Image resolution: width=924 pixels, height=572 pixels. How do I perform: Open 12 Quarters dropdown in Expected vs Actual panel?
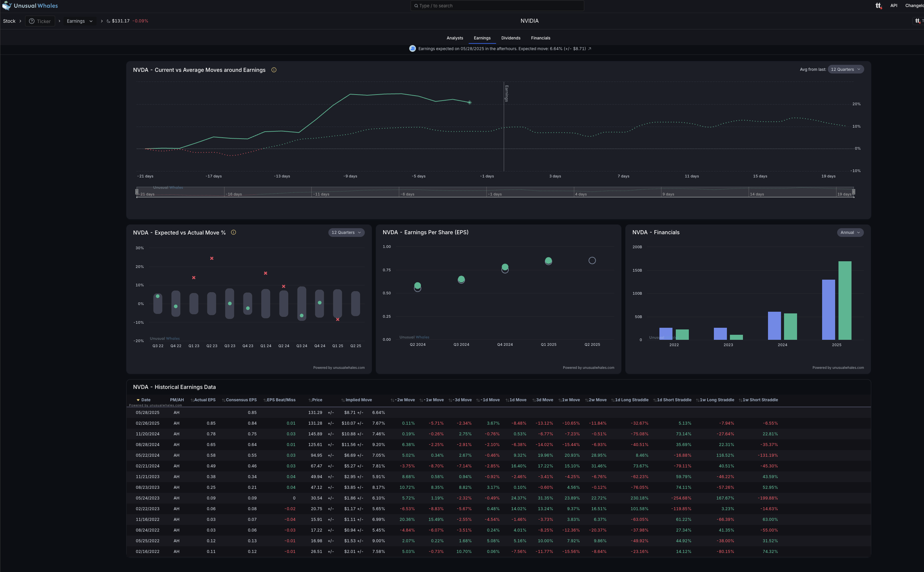click(346, 232)
